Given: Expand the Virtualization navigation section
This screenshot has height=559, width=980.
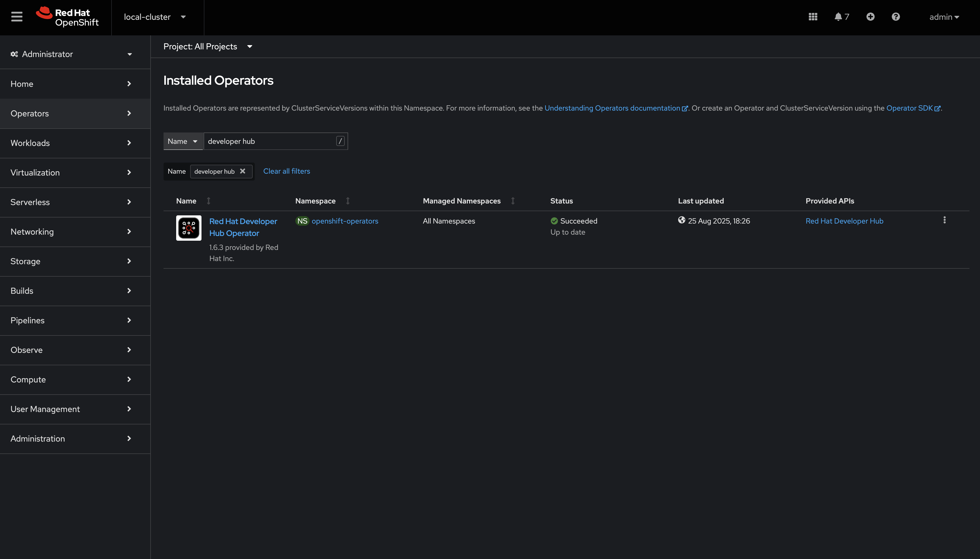Looking at the screenshot, I should click(x=75, y=172).
